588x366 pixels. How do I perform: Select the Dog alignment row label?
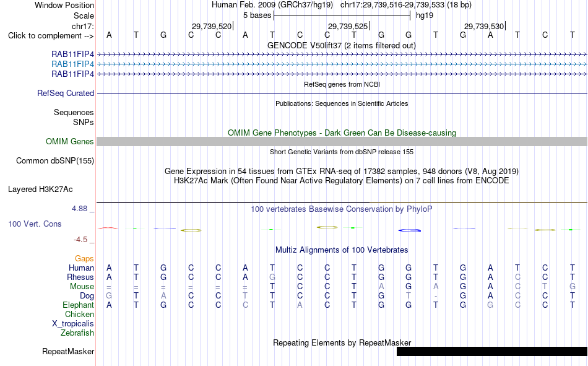(x=87, y=296)
